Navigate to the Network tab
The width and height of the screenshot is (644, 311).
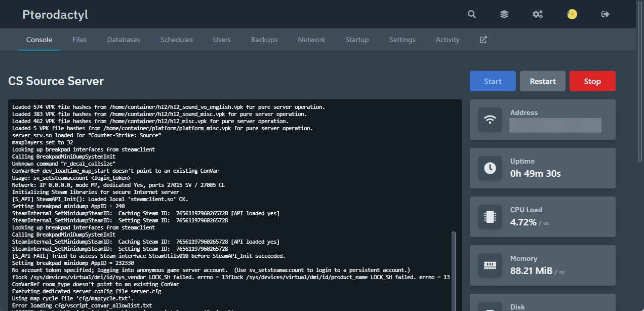point(311,40)
